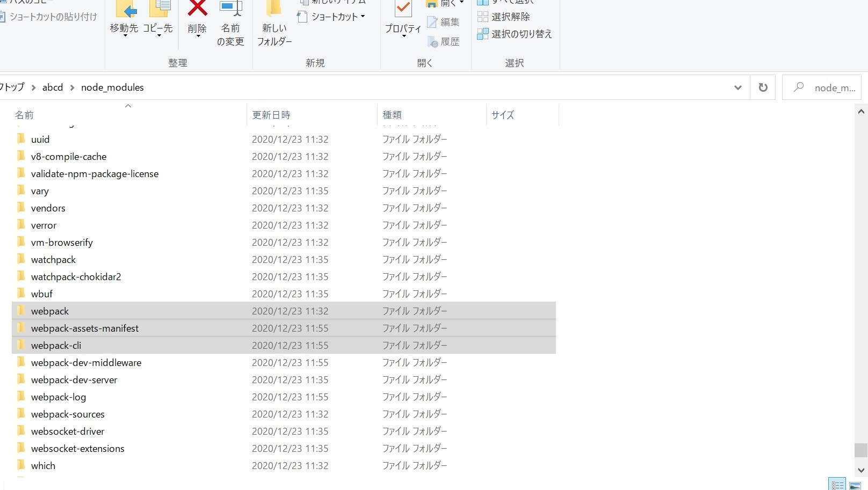Open the Delete dropdown arrow
The image size is (868, 490).
[x=198, y=36]
